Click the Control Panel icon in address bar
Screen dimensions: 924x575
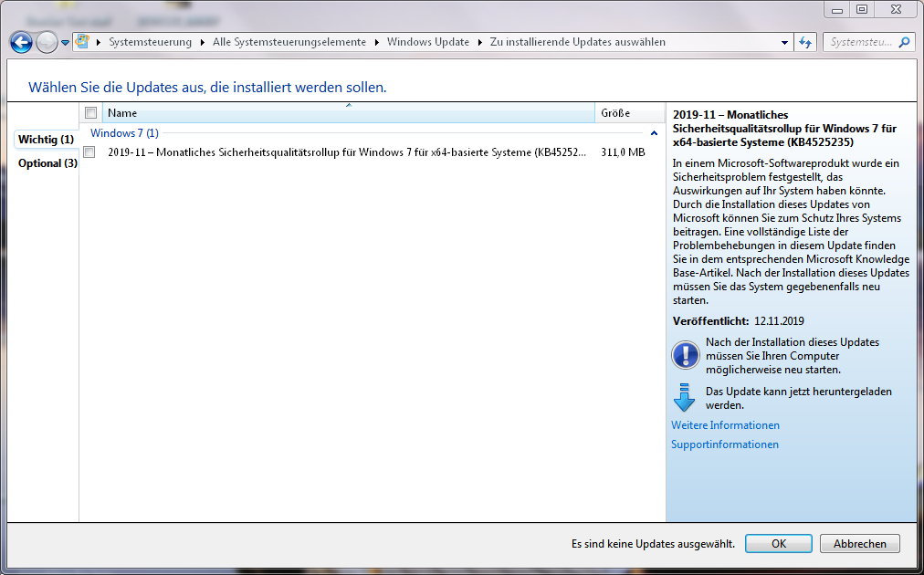click(x=82, y=42)
